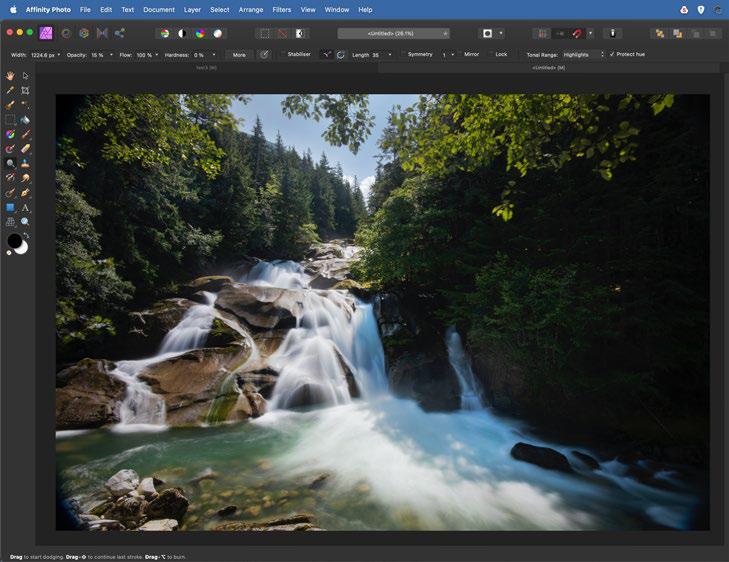
Task: Choose the Artistic Text tool
Action: pyautogui.click(x=25, y=207)
